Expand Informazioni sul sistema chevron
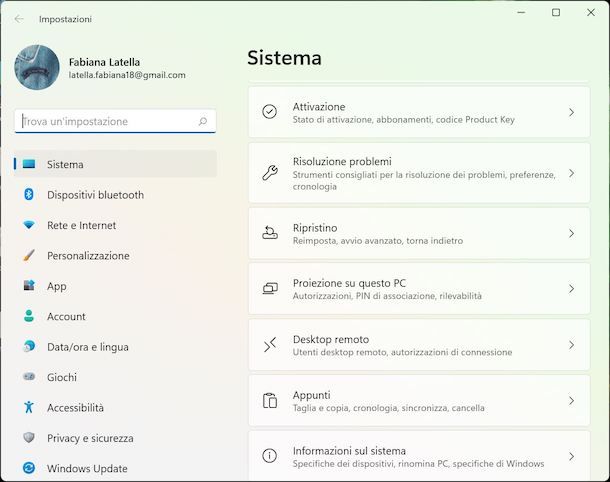Viewport: 610px width, 482px height. coord(571,456)
